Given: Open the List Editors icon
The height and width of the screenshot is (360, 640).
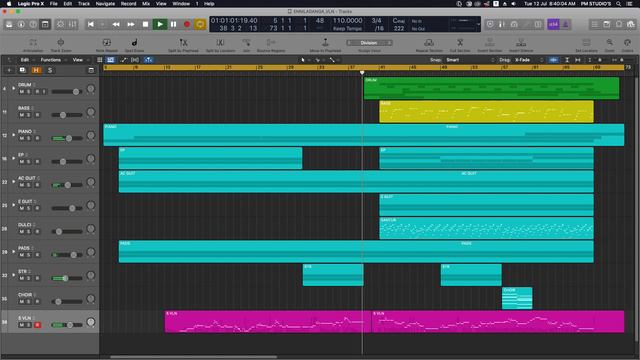Looking at the screenshot, I should pos(594,24).
